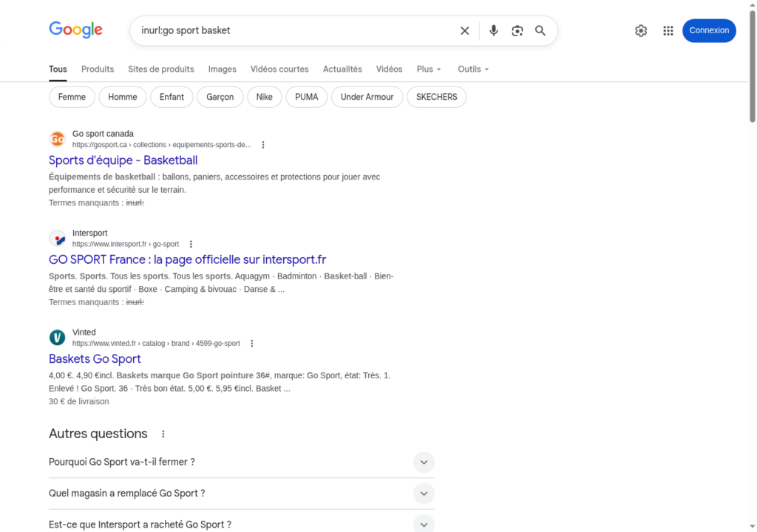Toggle the Nike filter chip
Screen dimensions: 757x532
pyautogui.click(x=265, y=97)
